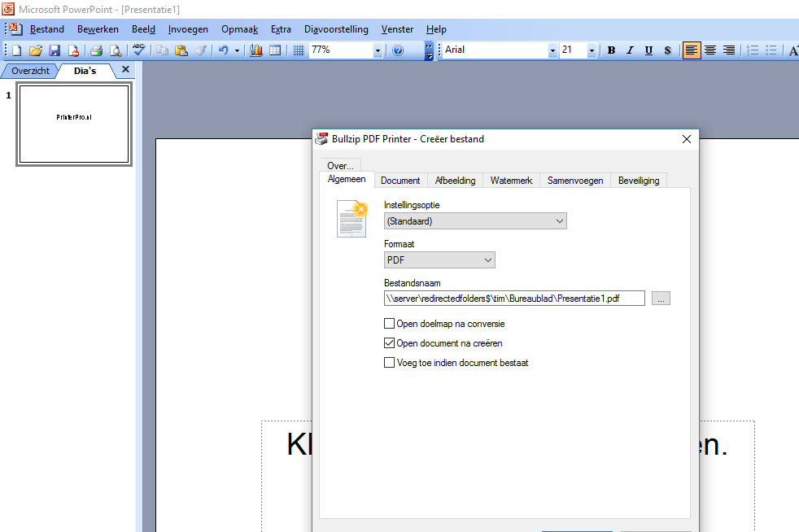Click the font size field showing 21

point(573,50)
